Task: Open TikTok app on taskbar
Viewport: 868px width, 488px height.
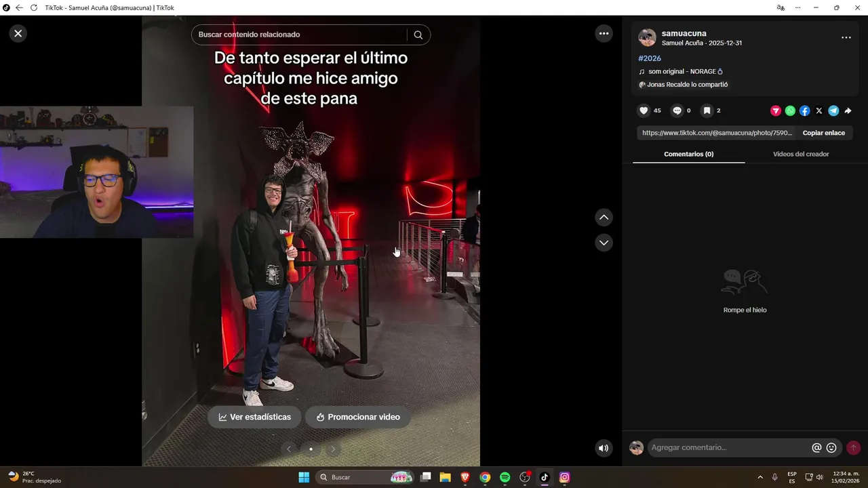Action: pos(545,477)
